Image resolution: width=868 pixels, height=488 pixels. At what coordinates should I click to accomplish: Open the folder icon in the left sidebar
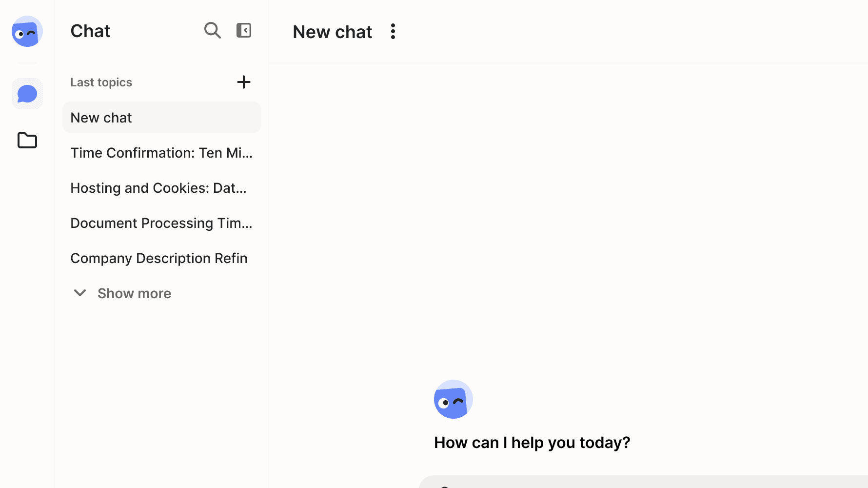point(27,140)
